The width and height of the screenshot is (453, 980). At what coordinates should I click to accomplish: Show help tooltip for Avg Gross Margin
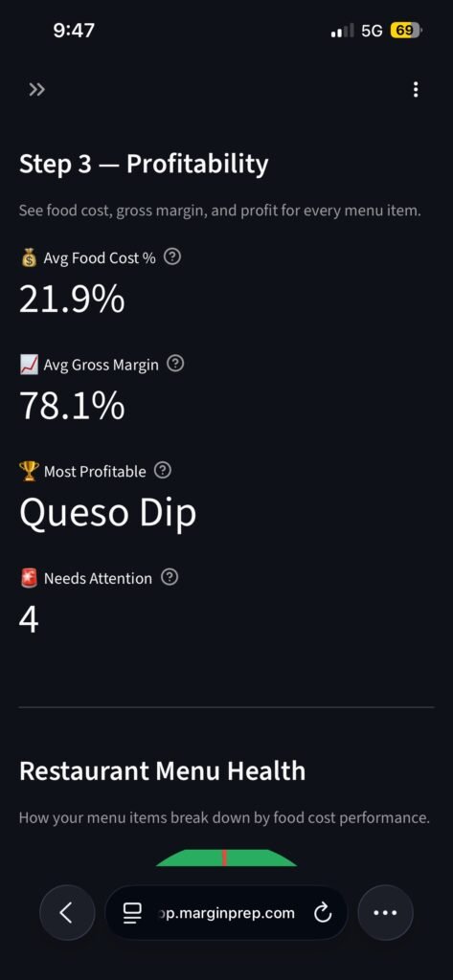pos(176,364)
